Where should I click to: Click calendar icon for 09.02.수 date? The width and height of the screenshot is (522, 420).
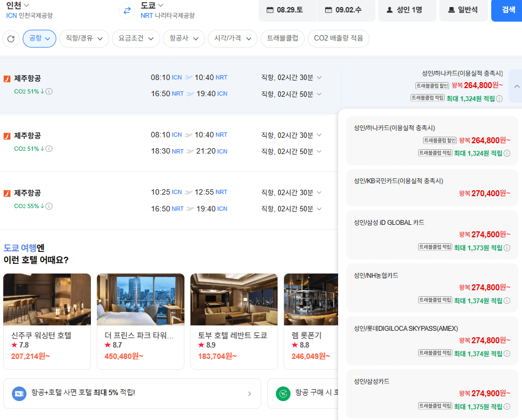click(328, 10)
